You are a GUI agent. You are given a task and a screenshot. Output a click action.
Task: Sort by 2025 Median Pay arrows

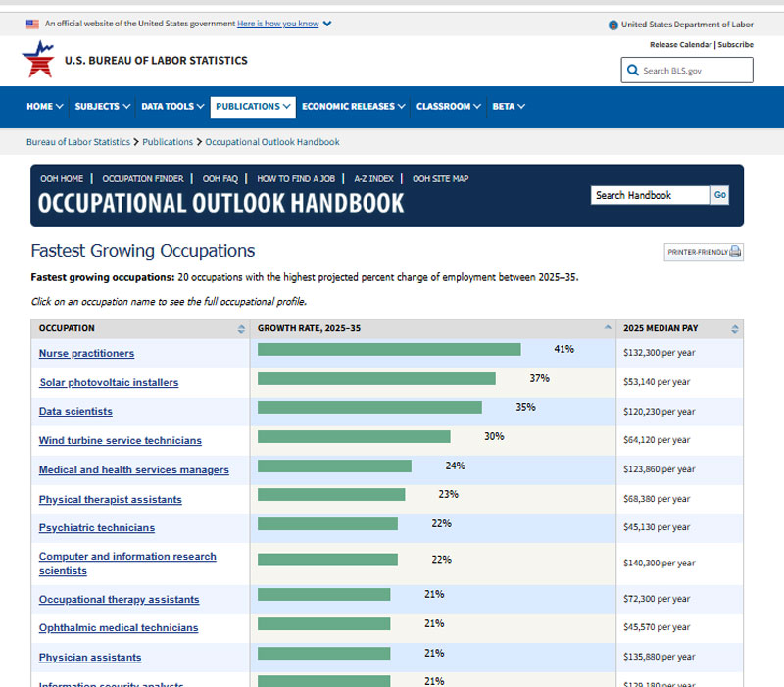734,329
